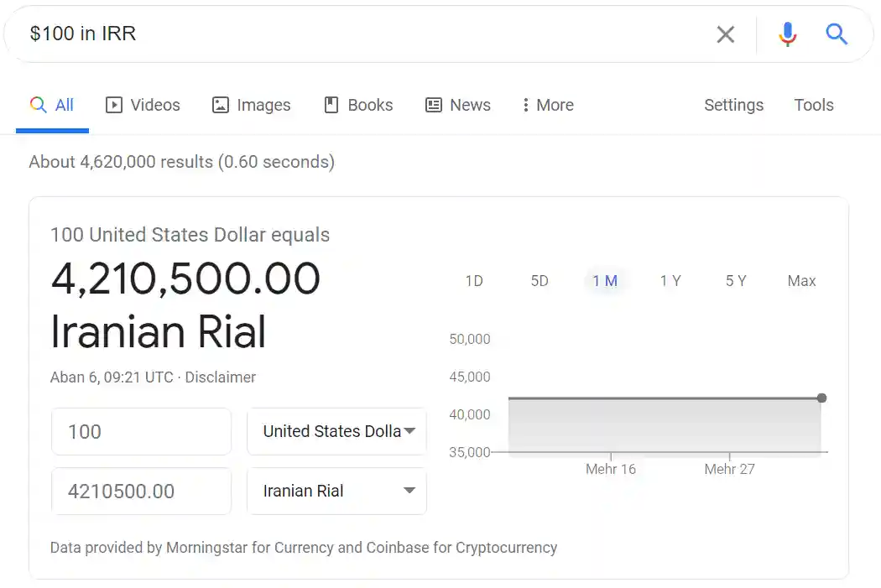Open search Tools
This screenshot has width=881, height=588.
(814, 105)
